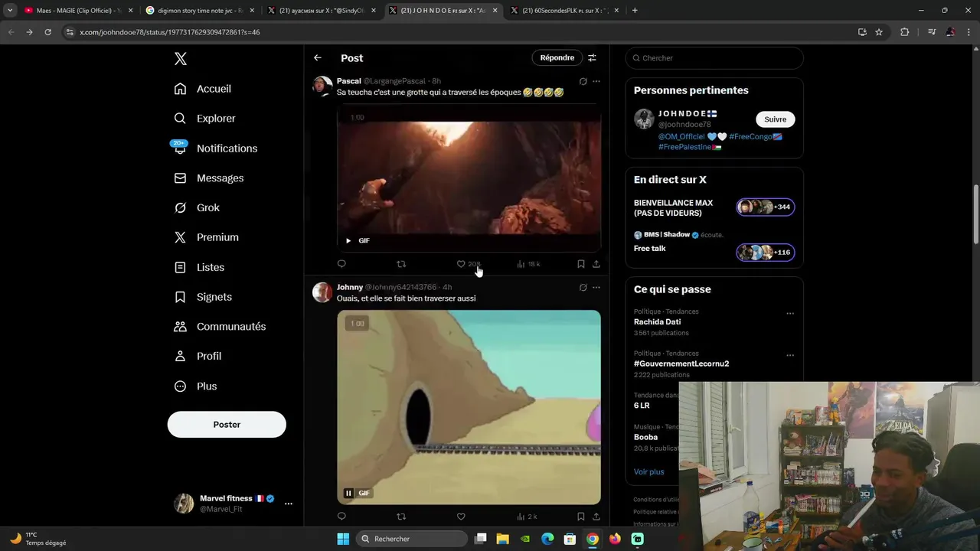980x551 pixels.
Task: Open #FreePalestine hashtag link
Action: (685, 146)
